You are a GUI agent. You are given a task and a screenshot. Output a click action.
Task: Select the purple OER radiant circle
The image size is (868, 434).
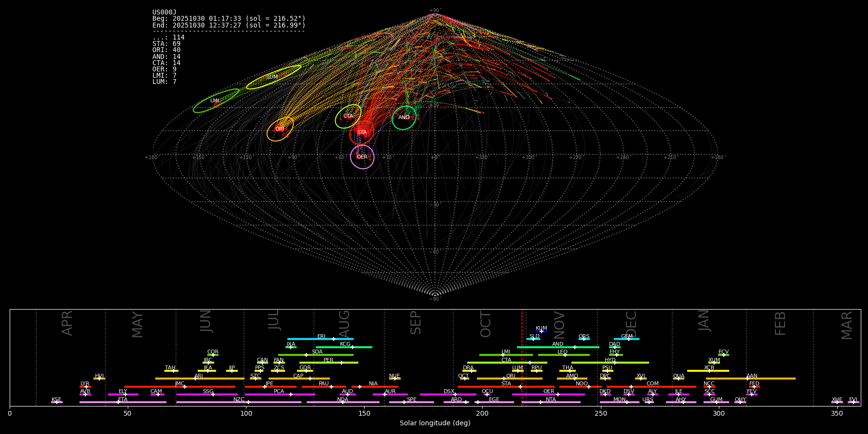(x=362, y=157)
